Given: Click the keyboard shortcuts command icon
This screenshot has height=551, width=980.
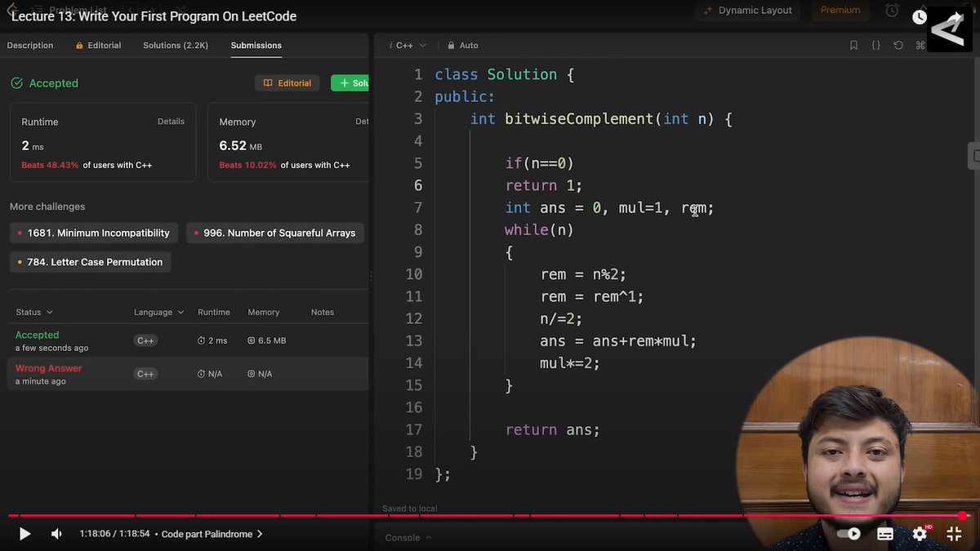Looking at the screenshot, I should [920, 46].
